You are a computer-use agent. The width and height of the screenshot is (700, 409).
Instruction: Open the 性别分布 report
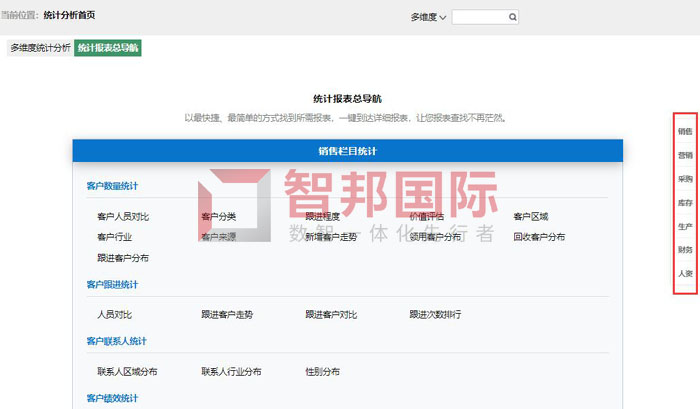(322, 371)
